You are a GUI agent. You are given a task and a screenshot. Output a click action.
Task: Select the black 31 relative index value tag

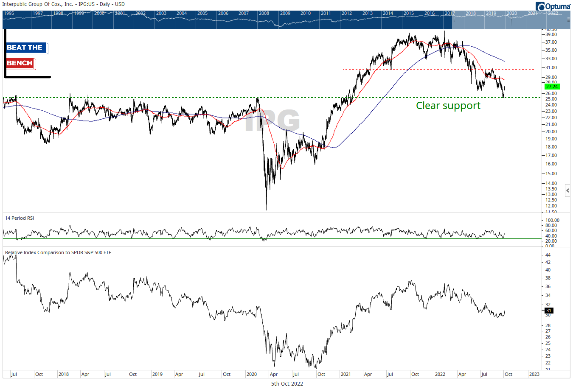[549, 311]
